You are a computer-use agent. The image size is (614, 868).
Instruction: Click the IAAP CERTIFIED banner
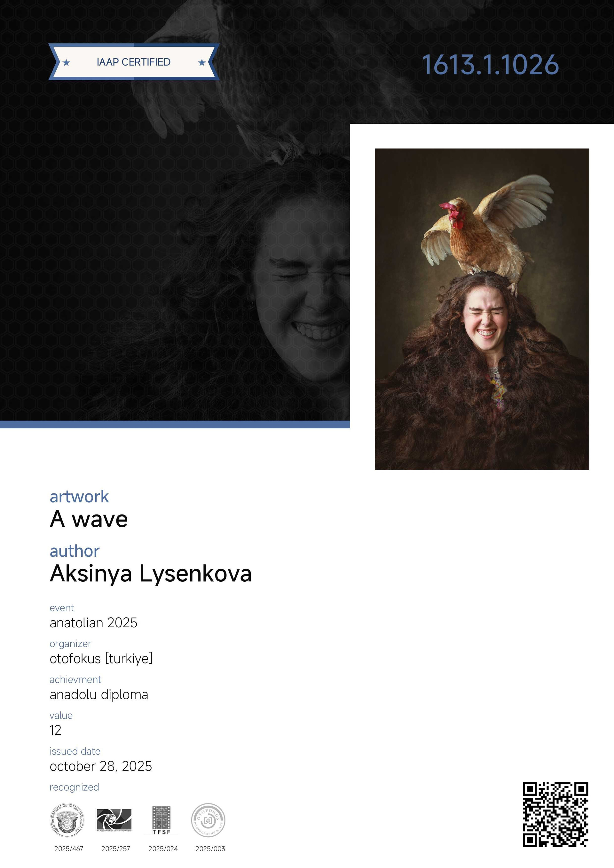point(134,62)
